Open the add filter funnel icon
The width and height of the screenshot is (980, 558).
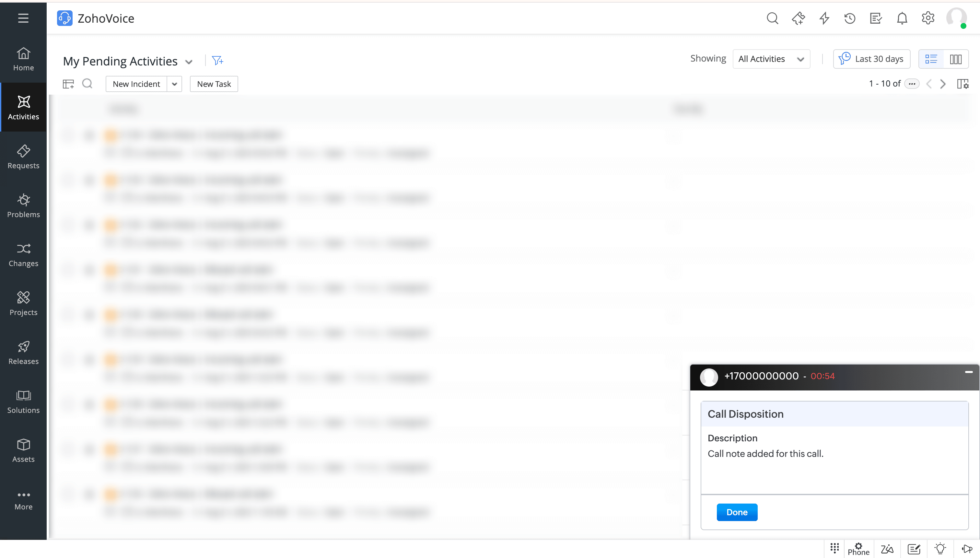point(217,61)
